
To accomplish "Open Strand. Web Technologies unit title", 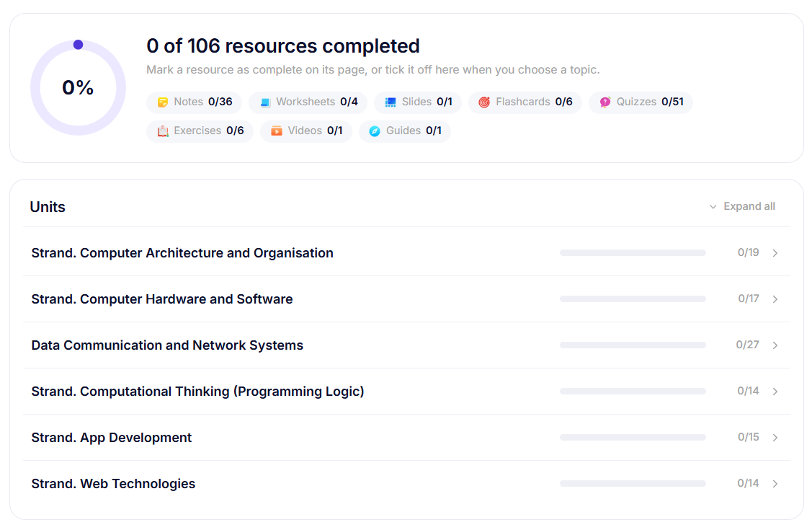I will pos(113,483).
